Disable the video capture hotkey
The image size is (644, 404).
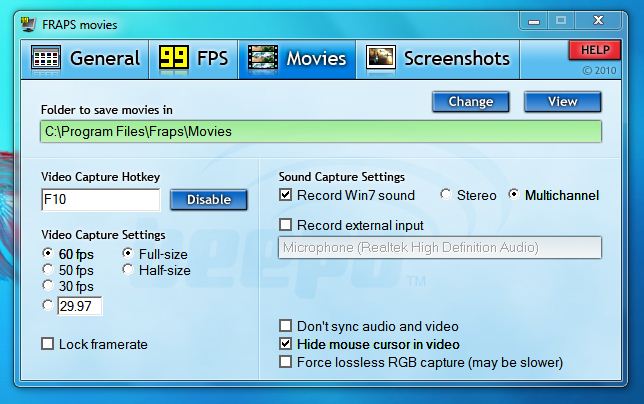pyautogui.click(x=209, y=200)
